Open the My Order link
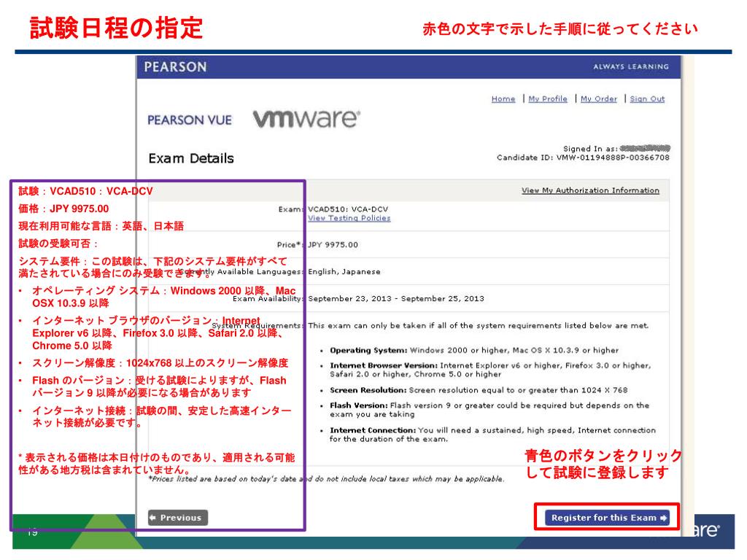Viewport: 747px width, 560px height. (x=599, y=99)
